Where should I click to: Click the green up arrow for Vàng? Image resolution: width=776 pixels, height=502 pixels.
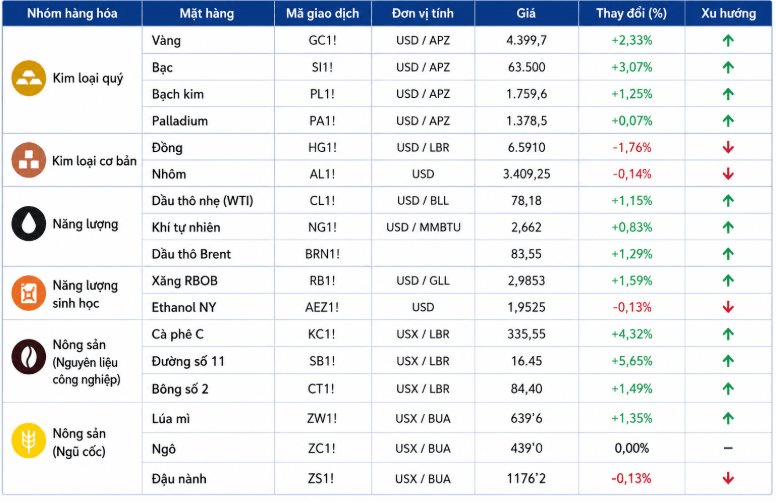(728, 41)
